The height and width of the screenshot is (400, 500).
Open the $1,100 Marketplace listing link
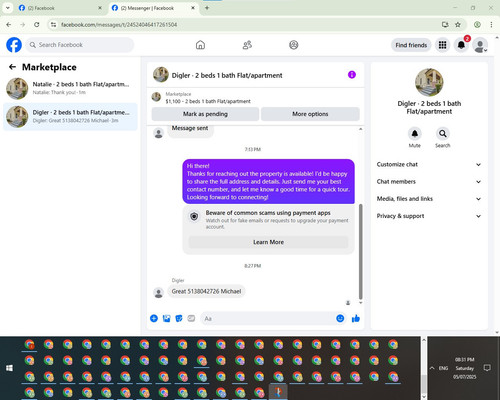[x=208, y=101]
